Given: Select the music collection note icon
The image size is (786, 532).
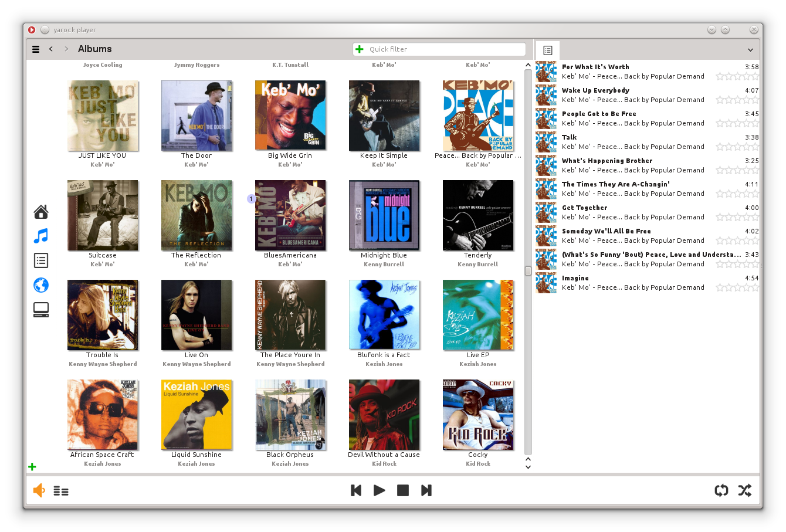Looking at the screenshot, I should tap(41, 236).
